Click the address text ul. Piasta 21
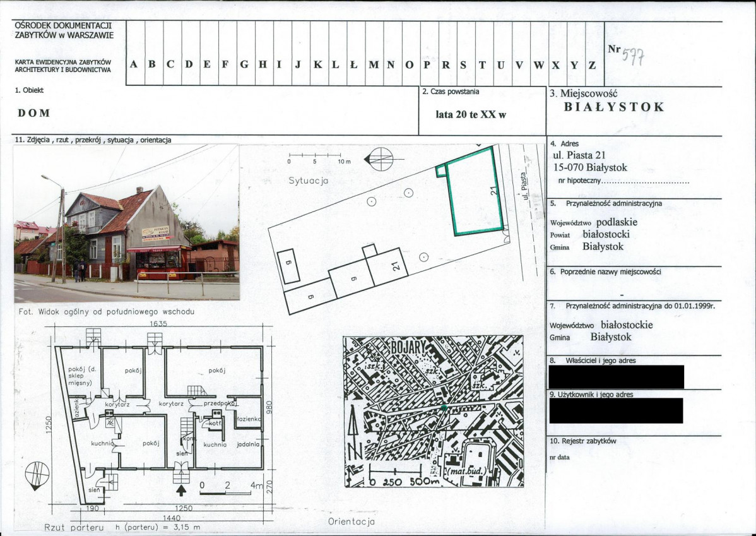This screenshot has width=756, height=536. coord(579,156)
